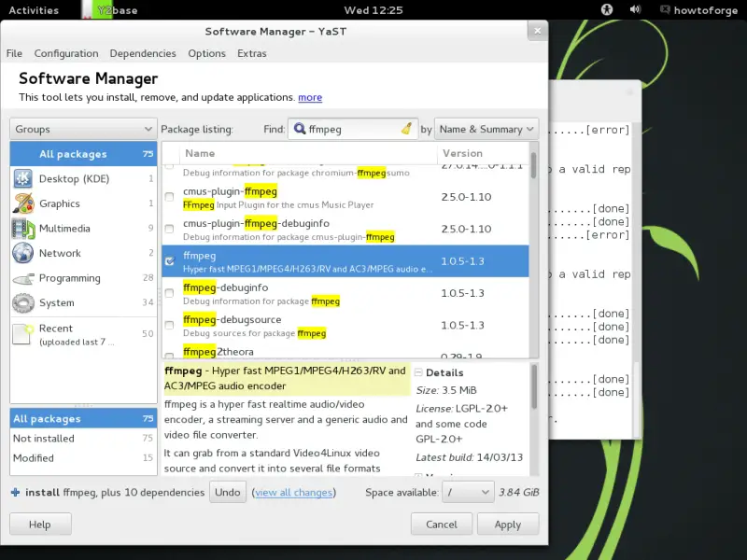
Task: Sort by the Name column header
Action: tap(308, 153)
